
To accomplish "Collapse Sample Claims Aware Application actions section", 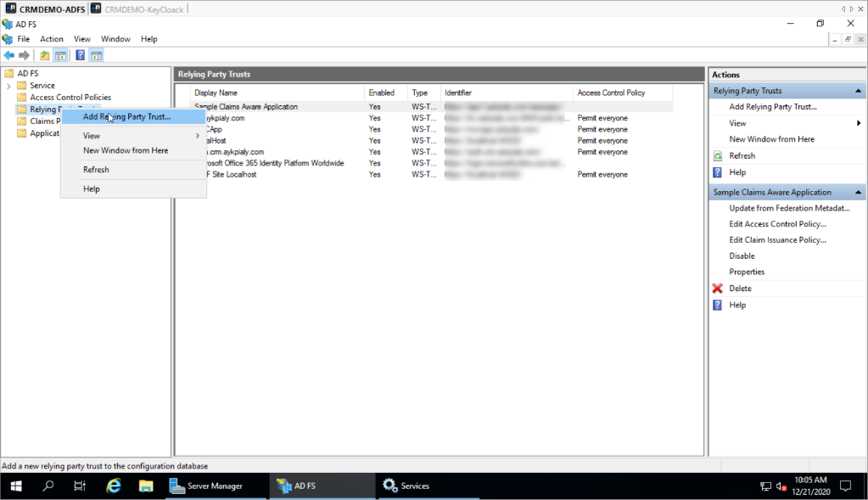I will point(859,193).
